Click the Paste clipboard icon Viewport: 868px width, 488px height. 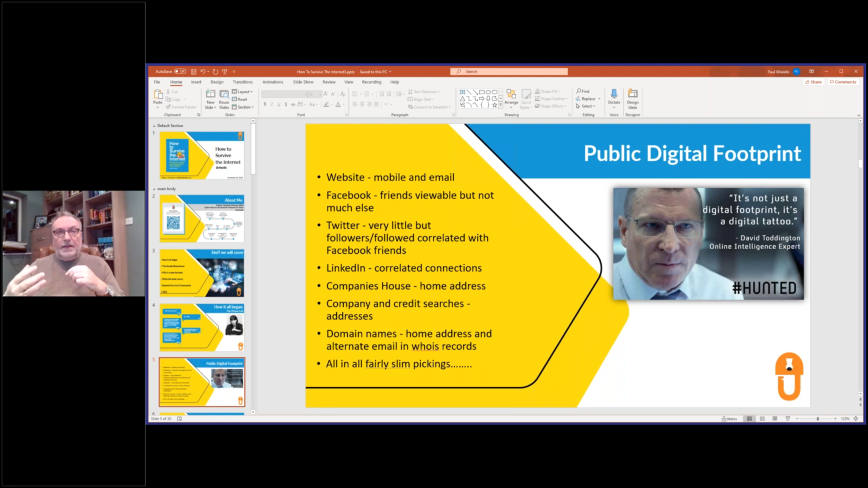158,95
